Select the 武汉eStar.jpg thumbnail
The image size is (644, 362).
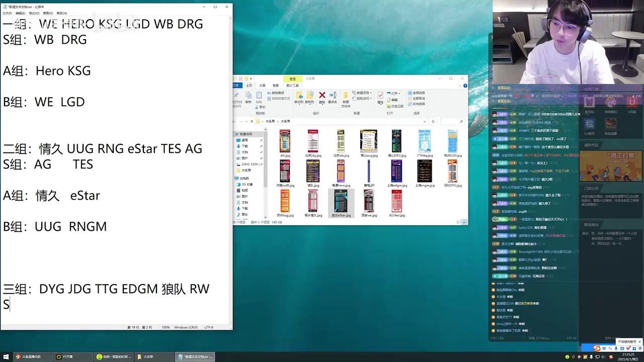341,204
